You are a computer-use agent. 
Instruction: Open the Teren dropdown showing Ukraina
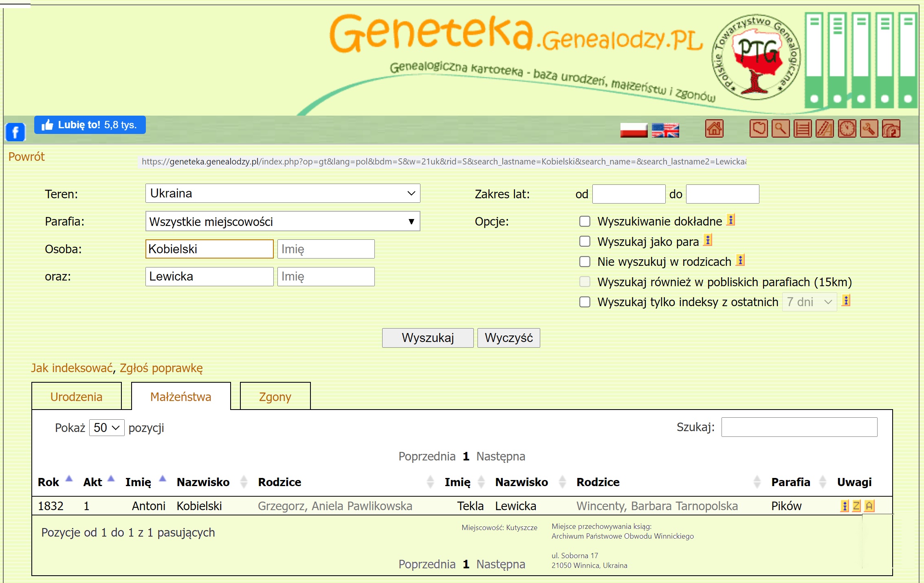point(282,193)
